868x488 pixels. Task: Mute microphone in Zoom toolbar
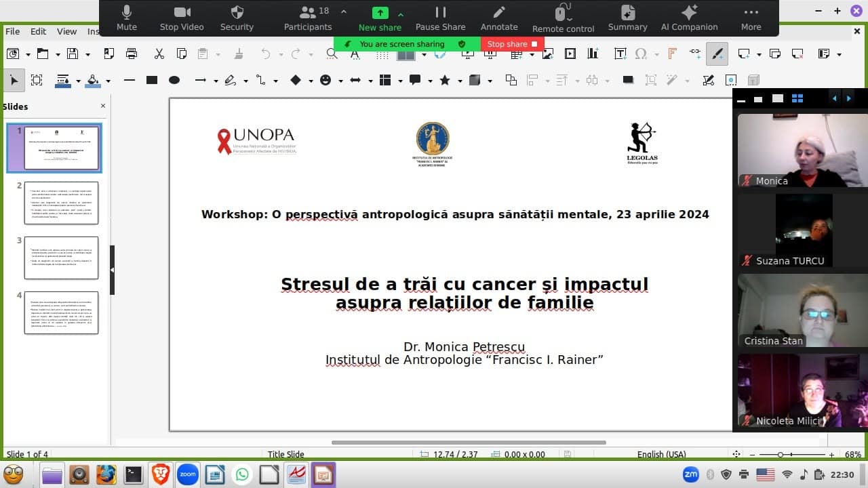127,18
